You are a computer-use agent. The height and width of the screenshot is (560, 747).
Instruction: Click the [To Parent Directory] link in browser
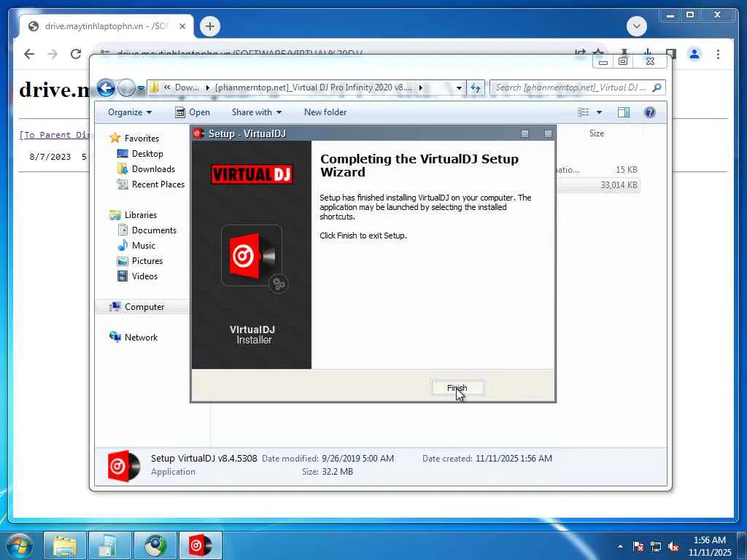pyautogui.click(x=54, y=135)
